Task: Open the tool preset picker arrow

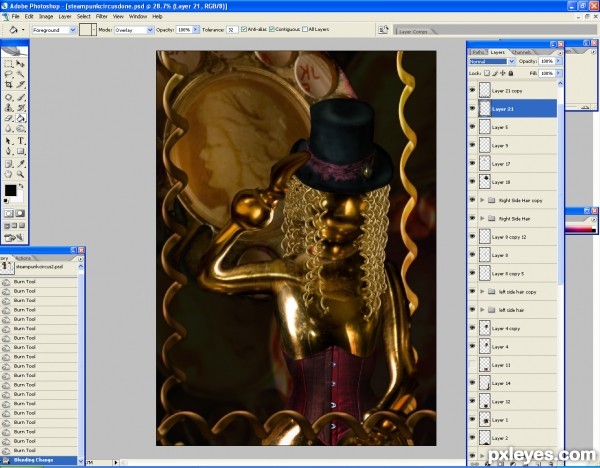Action: pos(23,30)
